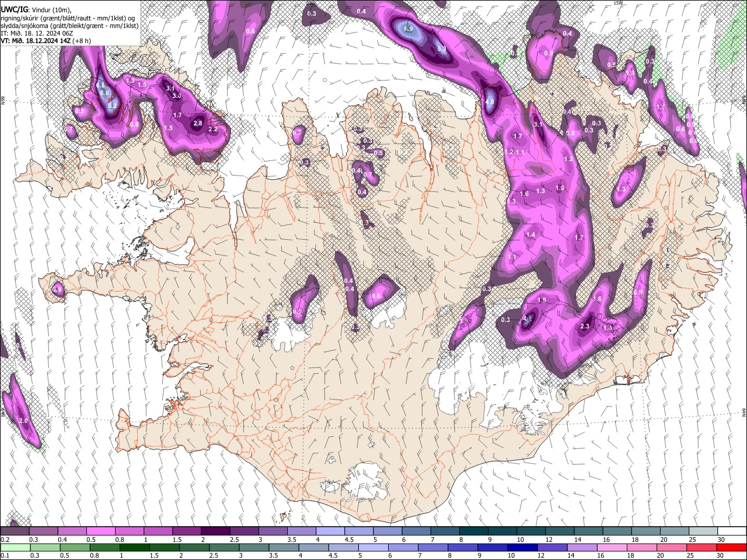Image resolution: width=747 pixels, height=560 pixels.
Task: Click the green-row swatch between 2 and 2.5
Action: [x=194, y=547]
